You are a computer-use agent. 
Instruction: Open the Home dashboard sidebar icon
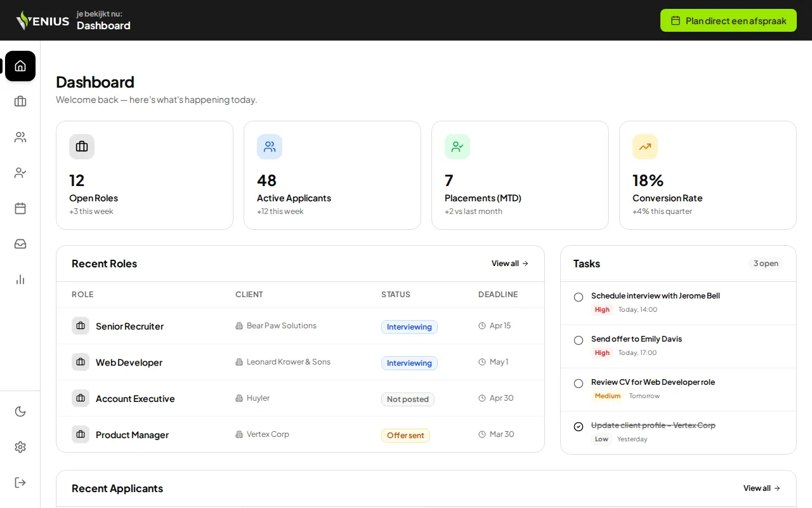20,66
